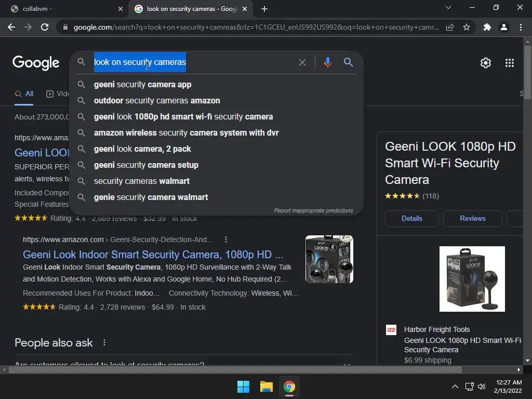Screen dimensions: 532x399
Task: Click the Chrome taskbar icon
Action: [x=289, y=387]
